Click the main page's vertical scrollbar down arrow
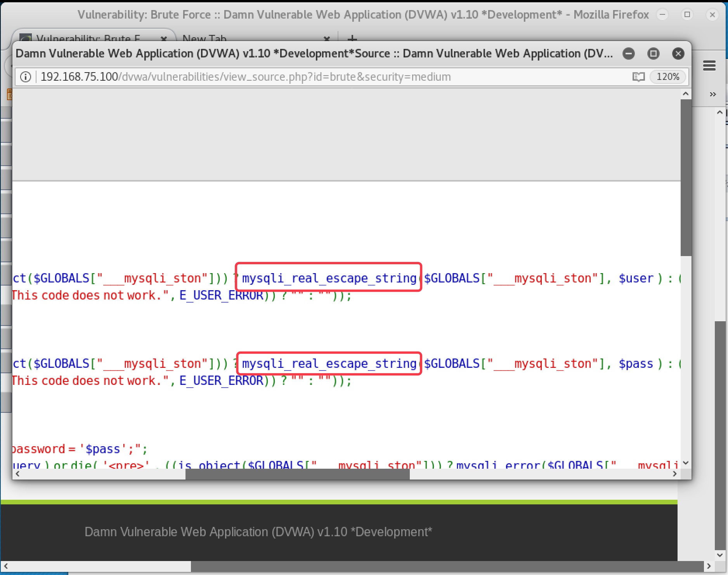Viewport: 728px width, 575px height. pyautogui.click(x=720, y=555)
